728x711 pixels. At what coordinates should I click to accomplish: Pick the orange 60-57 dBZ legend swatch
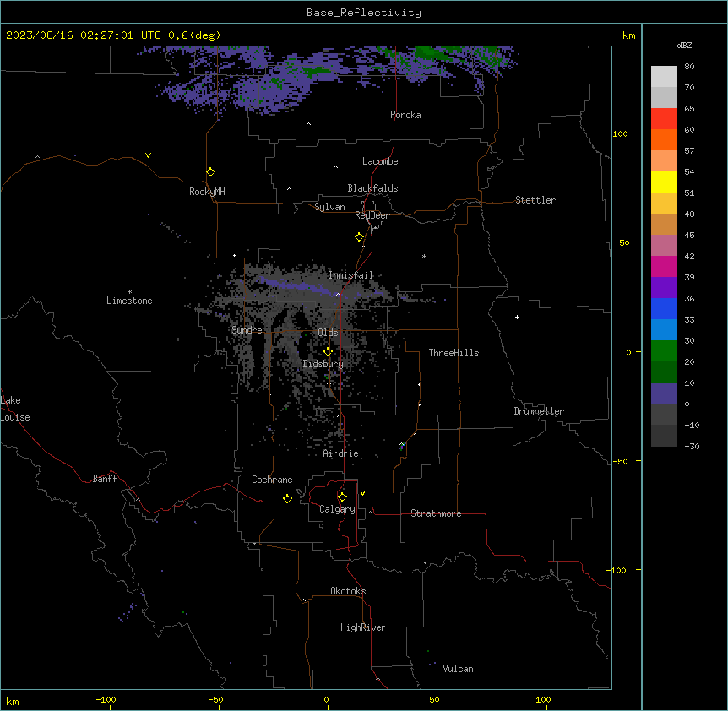click(664, 139)
